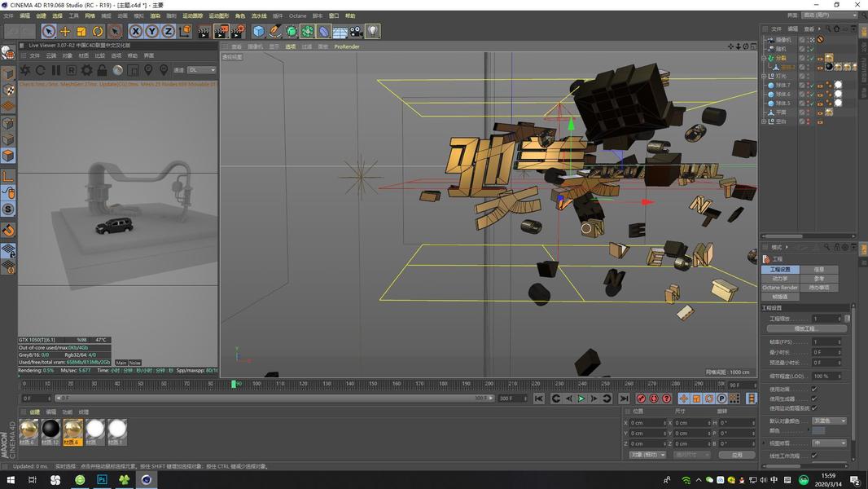Switch to Model mode in left toolbar
Image resolution: width=868 pixels, height=489 pixels.
tap(8, 73)
